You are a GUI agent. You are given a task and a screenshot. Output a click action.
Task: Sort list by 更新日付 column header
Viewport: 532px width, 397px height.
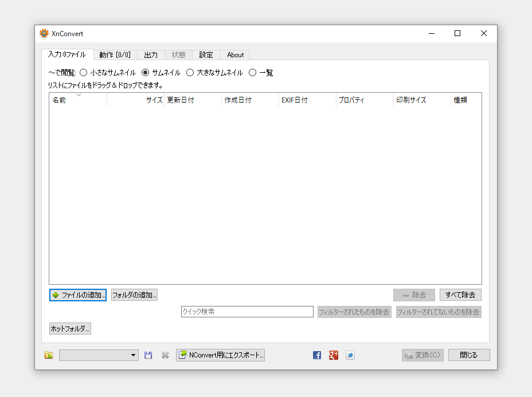pos(193,100)
